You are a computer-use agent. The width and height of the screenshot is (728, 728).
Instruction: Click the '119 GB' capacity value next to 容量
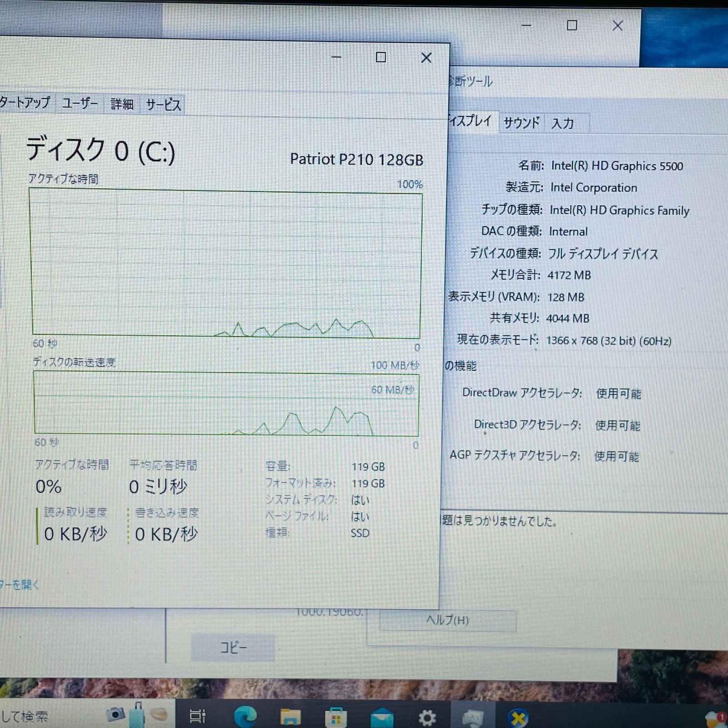click(x=368, y=467)
